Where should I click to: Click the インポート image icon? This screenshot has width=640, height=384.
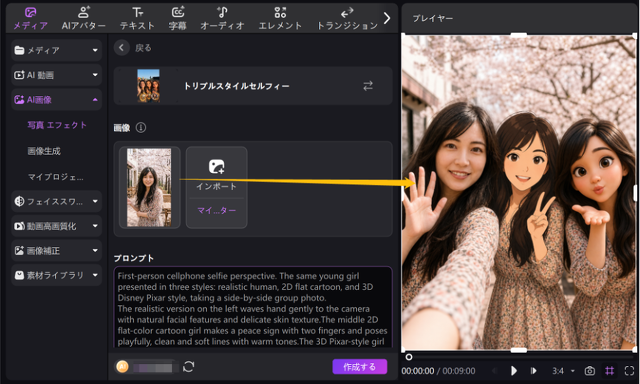[x=216, y=166]
